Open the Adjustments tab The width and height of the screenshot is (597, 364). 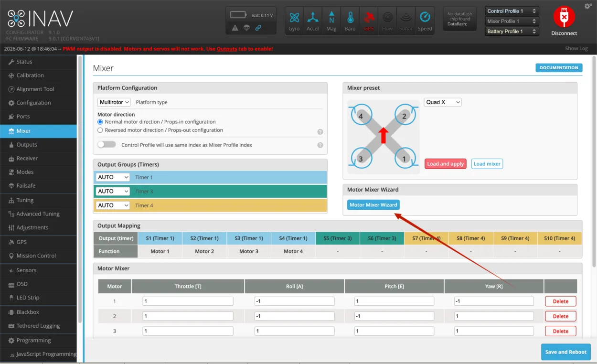coord(38,227)
